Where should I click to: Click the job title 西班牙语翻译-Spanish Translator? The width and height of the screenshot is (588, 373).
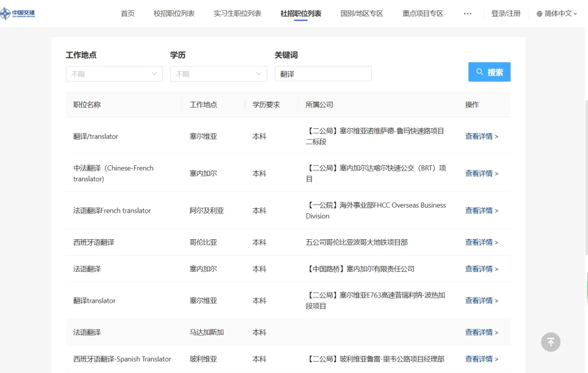(x=122, y=359)
